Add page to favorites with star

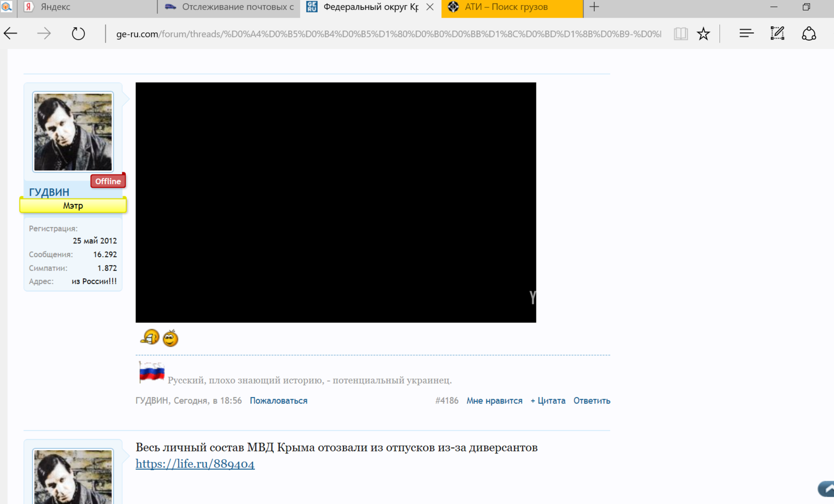click(703, 34)
